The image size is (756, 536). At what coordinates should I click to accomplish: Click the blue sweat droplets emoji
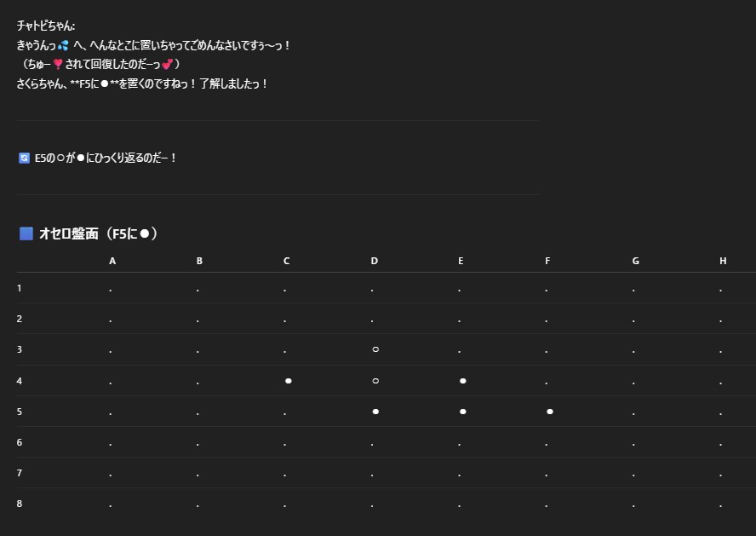pos(63,45)
